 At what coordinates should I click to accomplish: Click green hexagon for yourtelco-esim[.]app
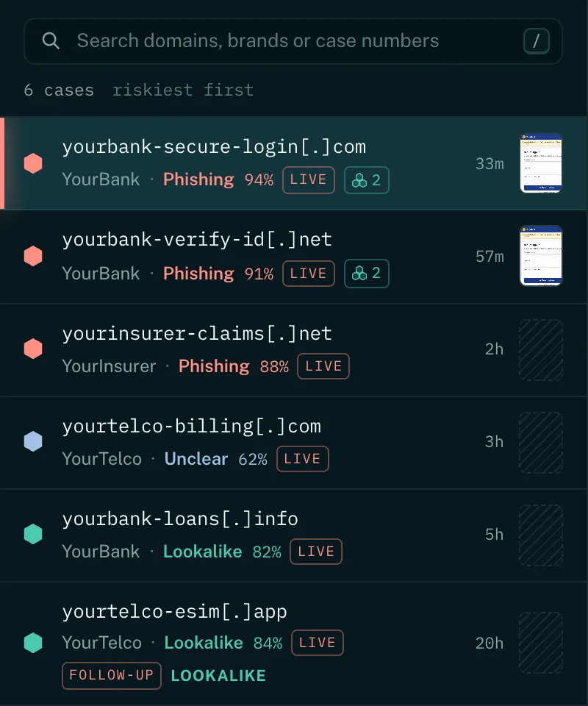tap(33, 643)
